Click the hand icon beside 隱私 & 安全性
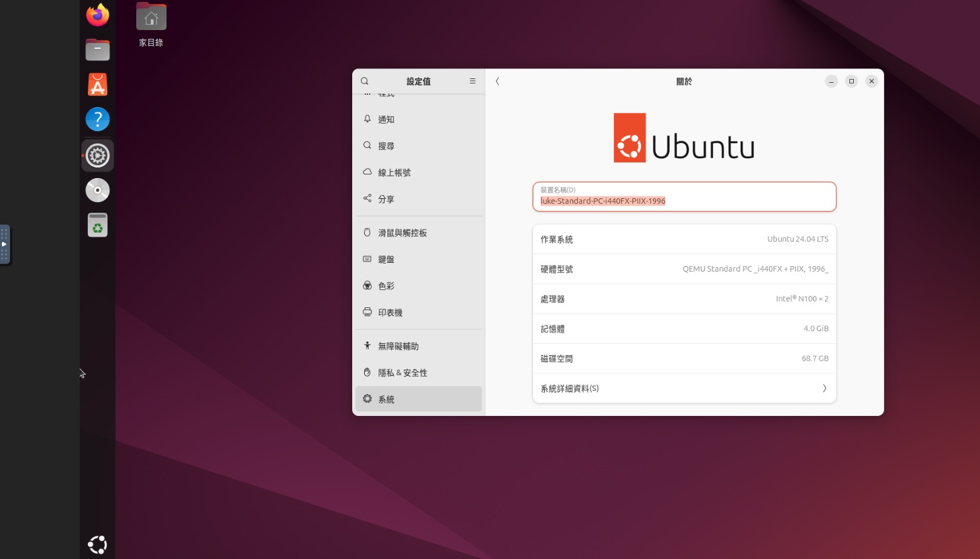Viewport: 980px width, 559px height. [x=367, y=372]
